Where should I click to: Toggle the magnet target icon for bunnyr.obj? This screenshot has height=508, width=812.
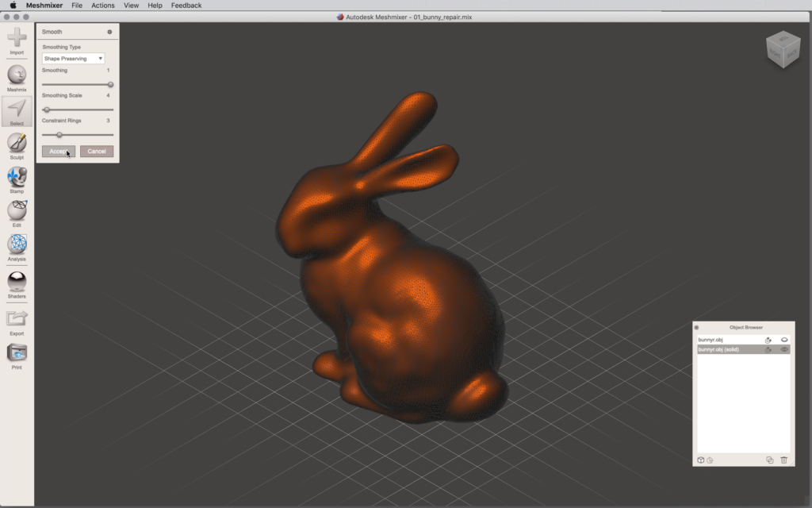click(768, 340)
